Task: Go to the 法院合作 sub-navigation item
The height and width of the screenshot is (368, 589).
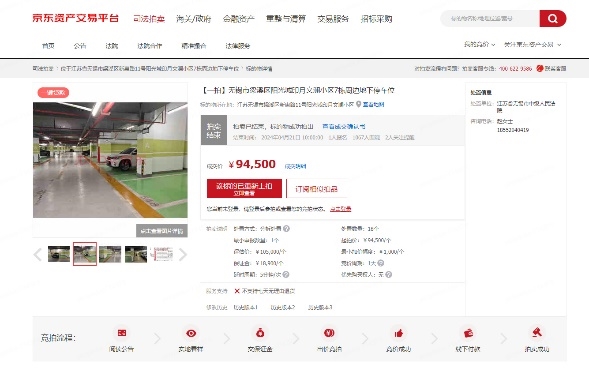Action: [150, 46]
